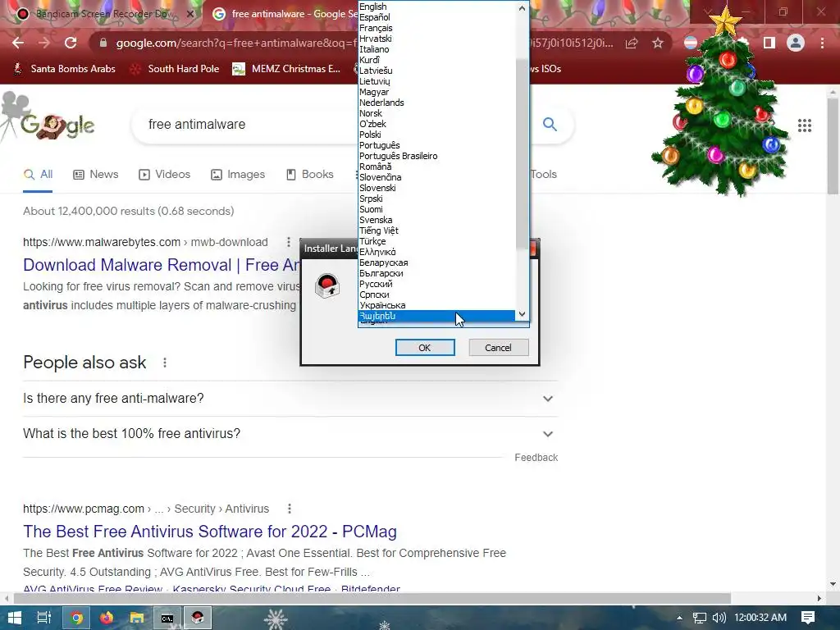Click the Google search magnifier button
This screenshot has height=630, width=840.
coord(550,125)
